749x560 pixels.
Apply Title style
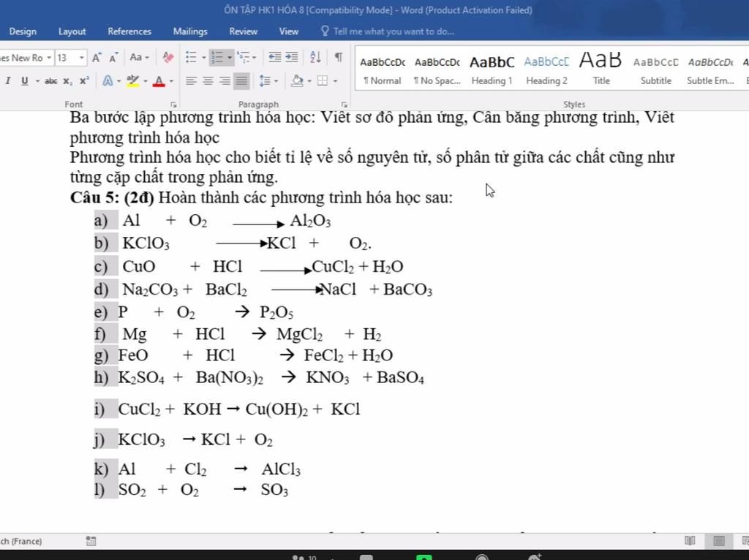(x=601, y=69)
